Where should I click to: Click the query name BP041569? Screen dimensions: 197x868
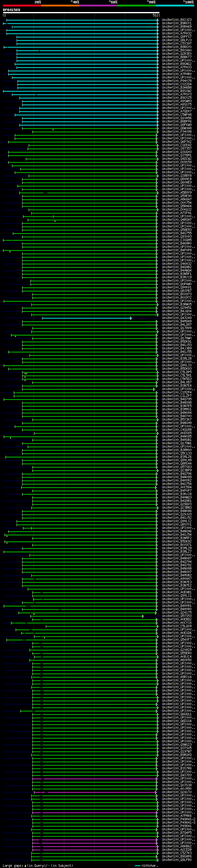point(11,10)
